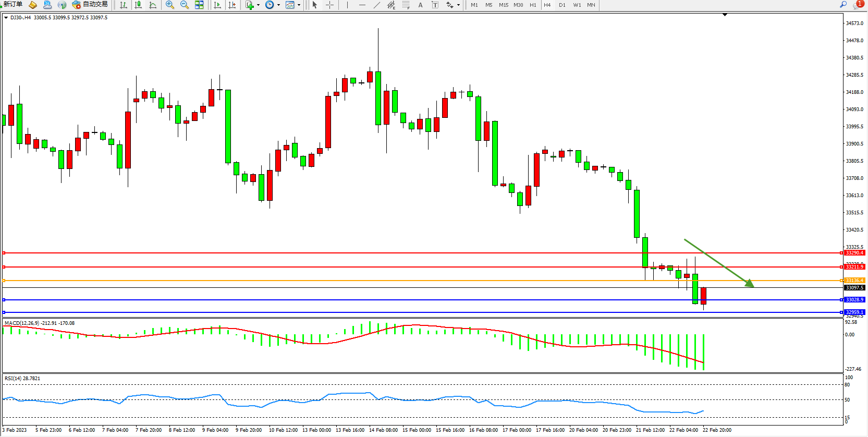Open the search magnifier in top right

click(x=843, y=5)
